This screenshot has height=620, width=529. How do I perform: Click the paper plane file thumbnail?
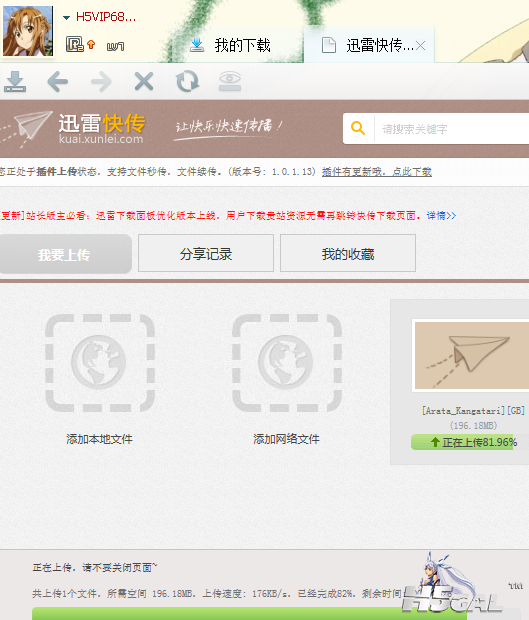471,355
